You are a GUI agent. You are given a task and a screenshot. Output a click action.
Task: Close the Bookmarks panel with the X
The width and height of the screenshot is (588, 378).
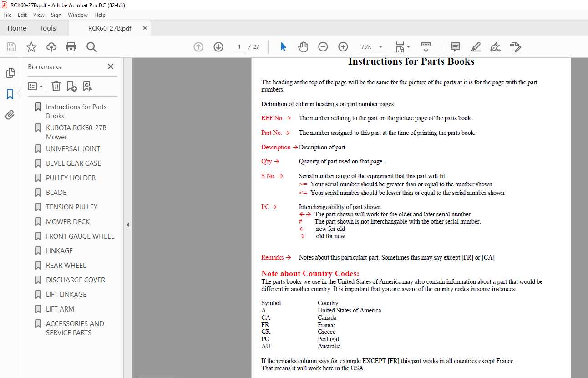tap(111, 66)
